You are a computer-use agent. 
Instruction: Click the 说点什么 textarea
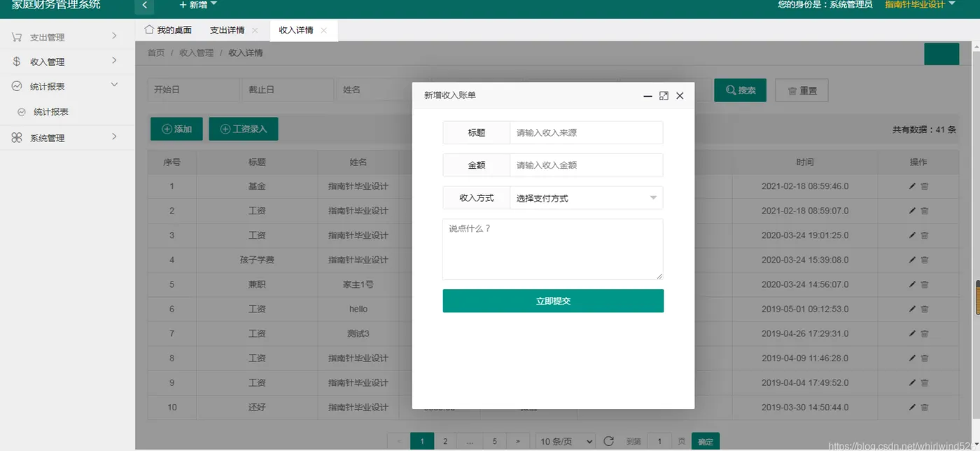pyautogui.click(x=553, y=249)
